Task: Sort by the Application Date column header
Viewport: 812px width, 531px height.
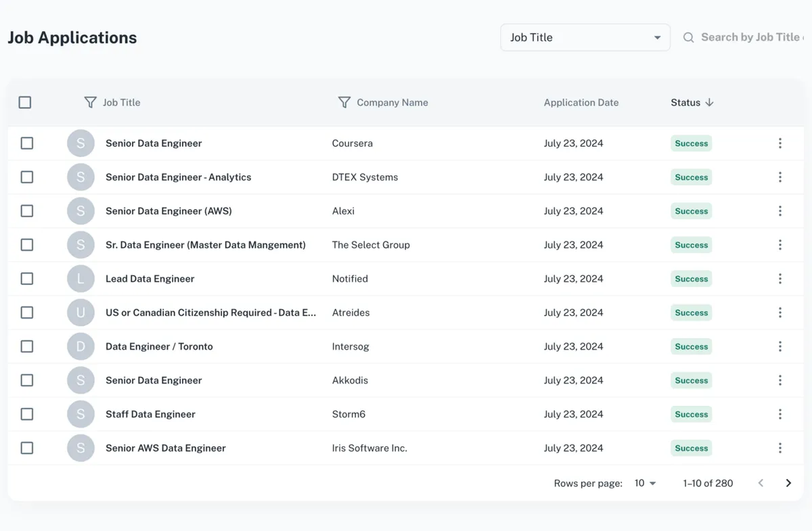Action: 581,102
